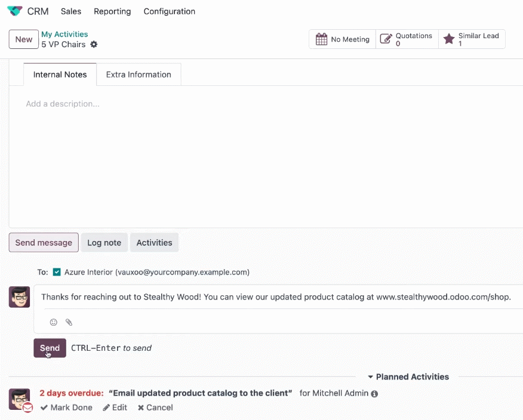This screenshot has height=420, width=523.
Task: Open the Sales menu
Action: pyautogui.click(x=71, y=11)
